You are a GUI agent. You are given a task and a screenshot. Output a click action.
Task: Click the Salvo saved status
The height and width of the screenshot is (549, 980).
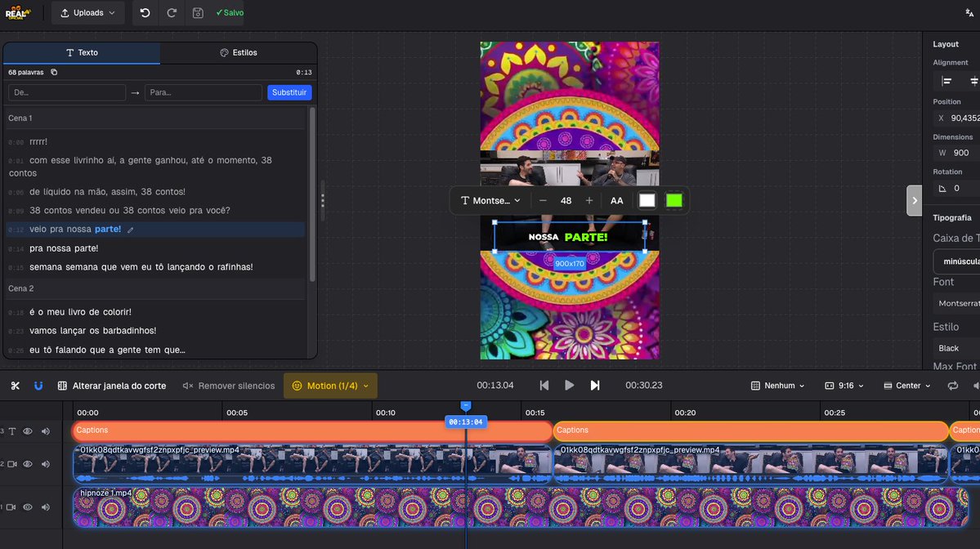coord(230,12)
